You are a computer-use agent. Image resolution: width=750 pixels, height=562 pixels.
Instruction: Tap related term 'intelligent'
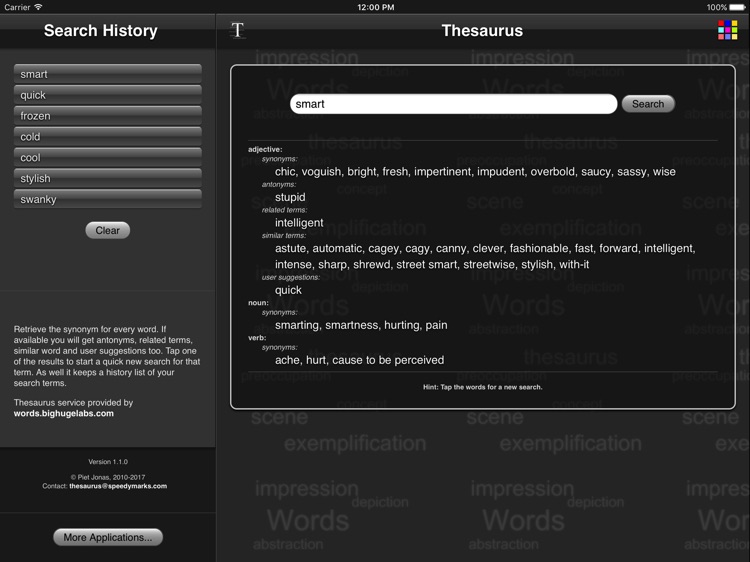click(x=299, y=223)
